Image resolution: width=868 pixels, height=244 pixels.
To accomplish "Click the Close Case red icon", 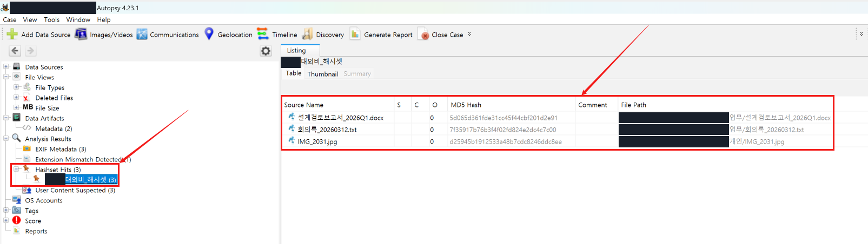I will coord(423,35).
